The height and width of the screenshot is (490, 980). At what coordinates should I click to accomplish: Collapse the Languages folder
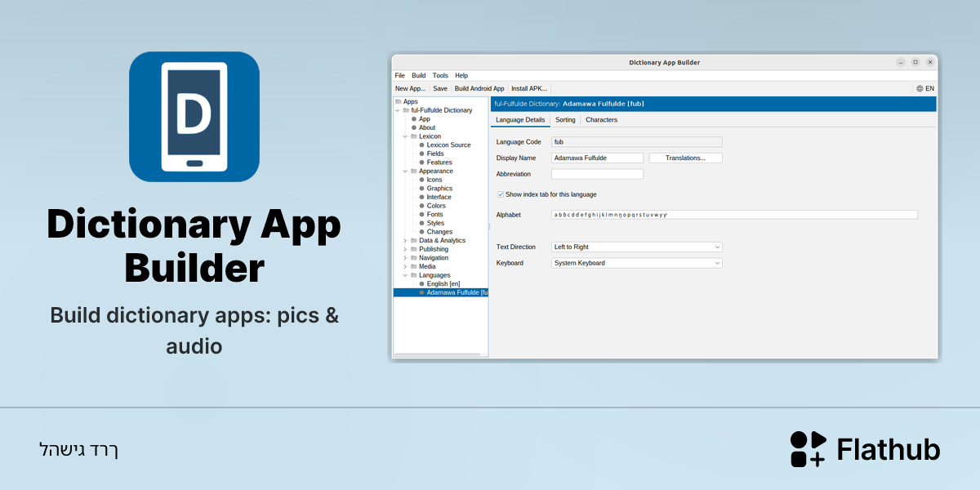(x=405, y=275)
